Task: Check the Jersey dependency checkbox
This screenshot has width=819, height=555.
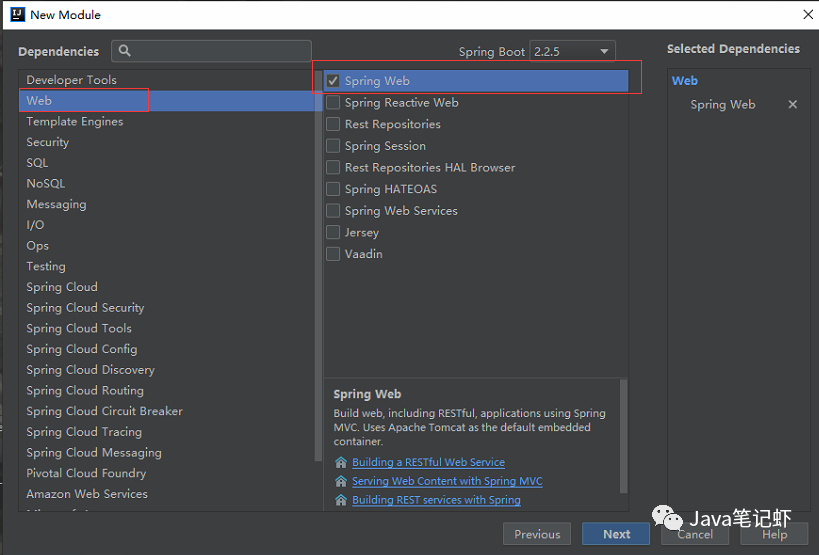Action: point(333,232)
